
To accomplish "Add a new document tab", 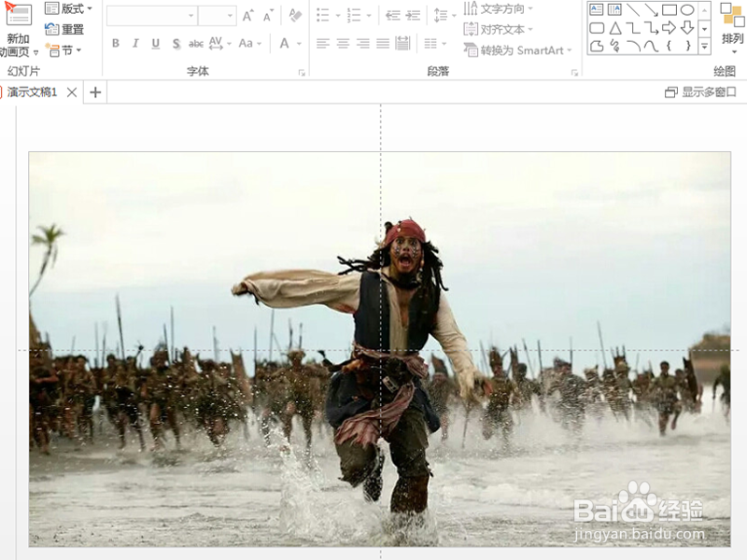I will [x=95, y=92].
